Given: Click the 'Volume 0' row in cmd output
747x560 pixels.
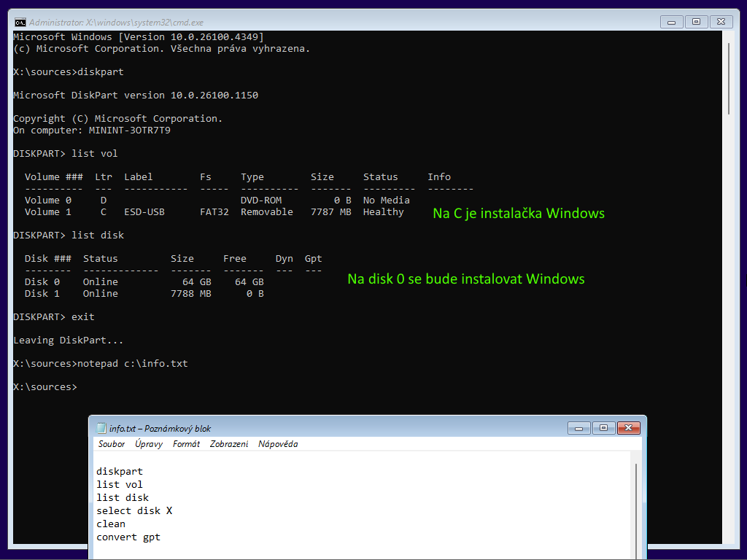Looking at the screenshot, I should point(217,200).
